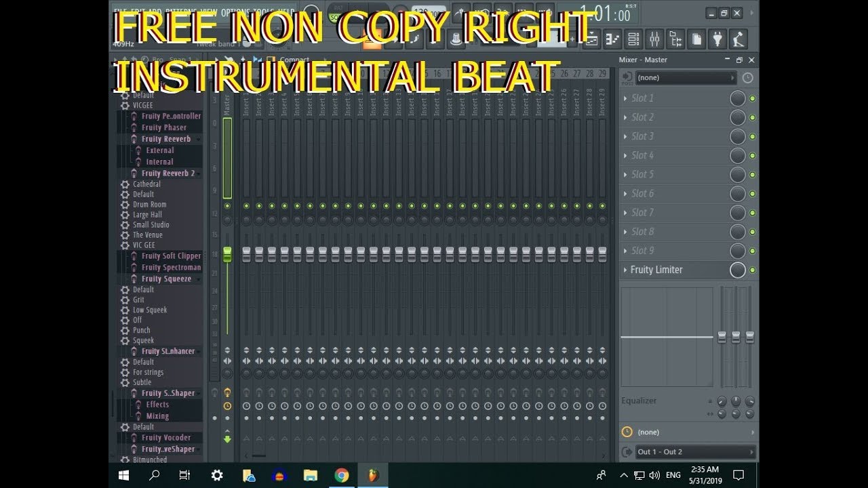Select Fruity Phaser plugin in browser
Image resolution: width=868 pixels, height=488 pixels.
(163, 127)
